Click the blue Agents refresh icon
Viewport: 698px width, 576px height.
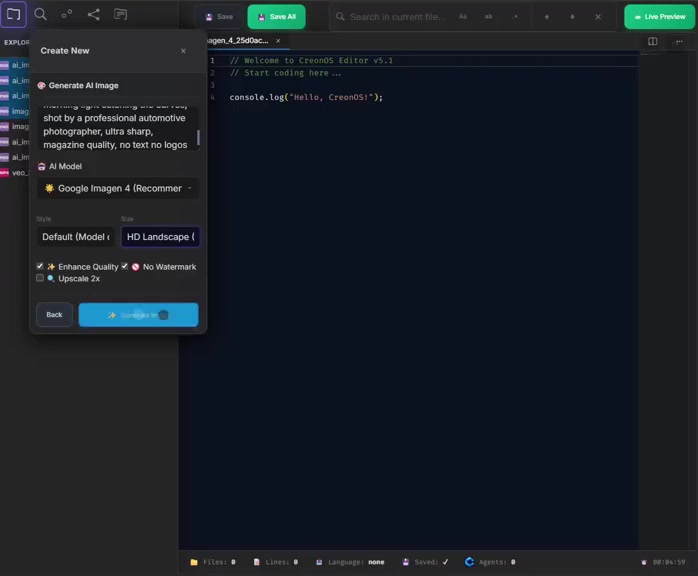click(469, 562)
